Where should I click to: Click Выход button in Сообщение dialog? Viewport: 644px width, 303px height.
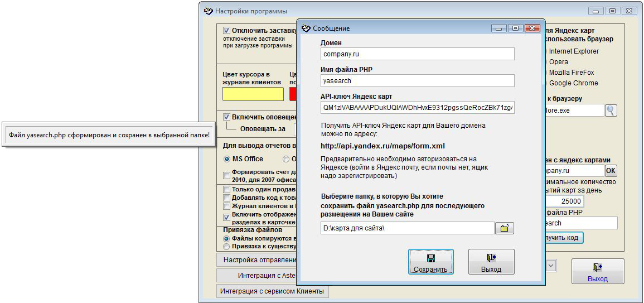[x=491, y=262]
